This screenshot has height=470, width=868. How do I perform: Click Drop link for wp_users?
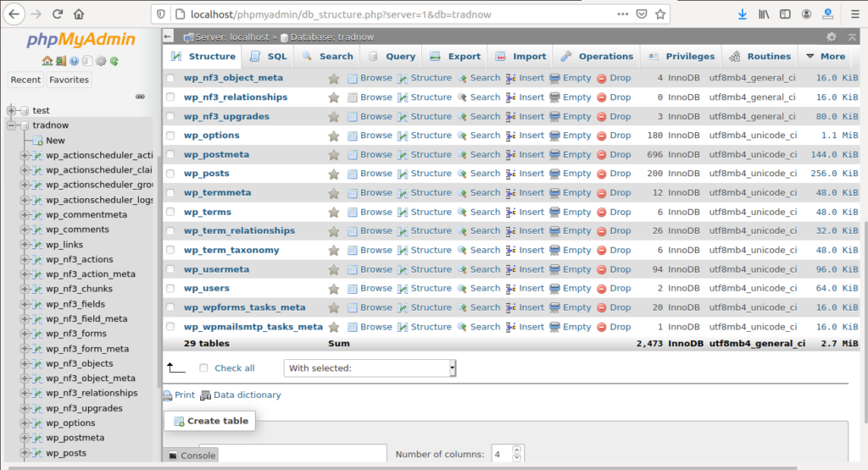click(620, 288)
